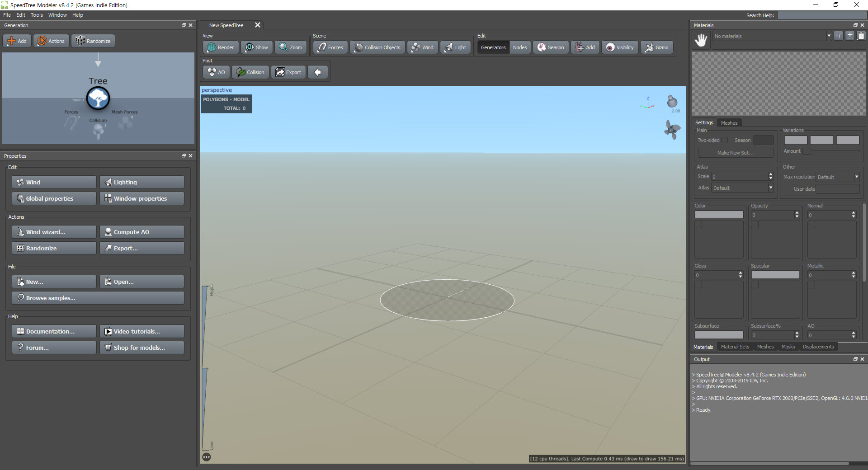Click the Wind wizard... button
The image size is (868, 470).
54,232
